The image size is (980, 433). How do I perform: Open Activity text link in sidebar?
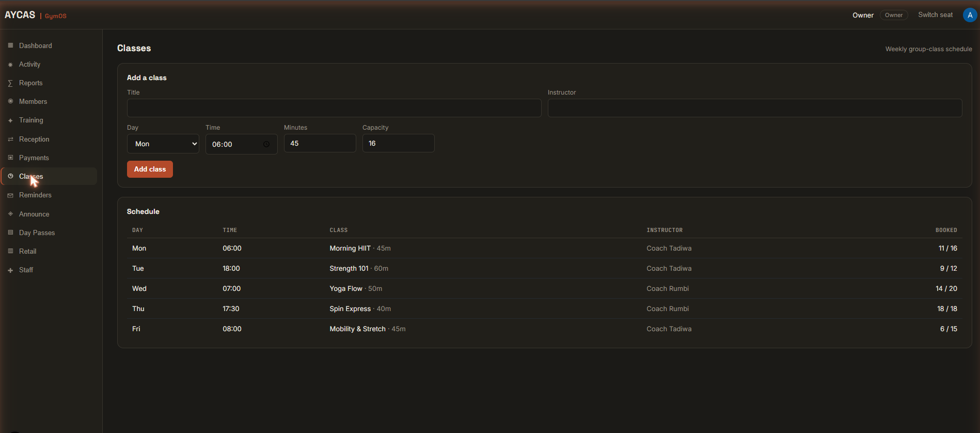click(29, 64)
